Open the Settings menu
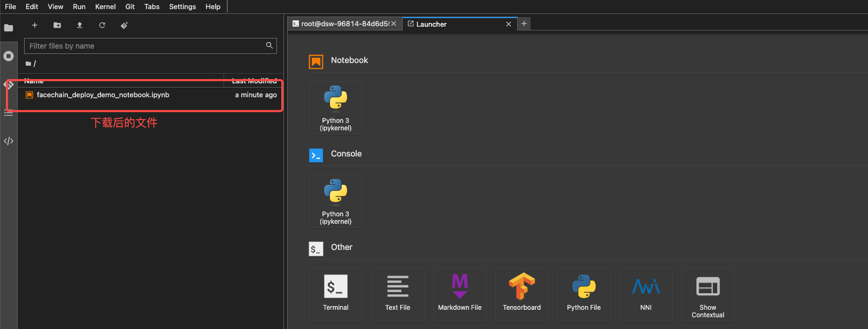 tap(182, 6)
